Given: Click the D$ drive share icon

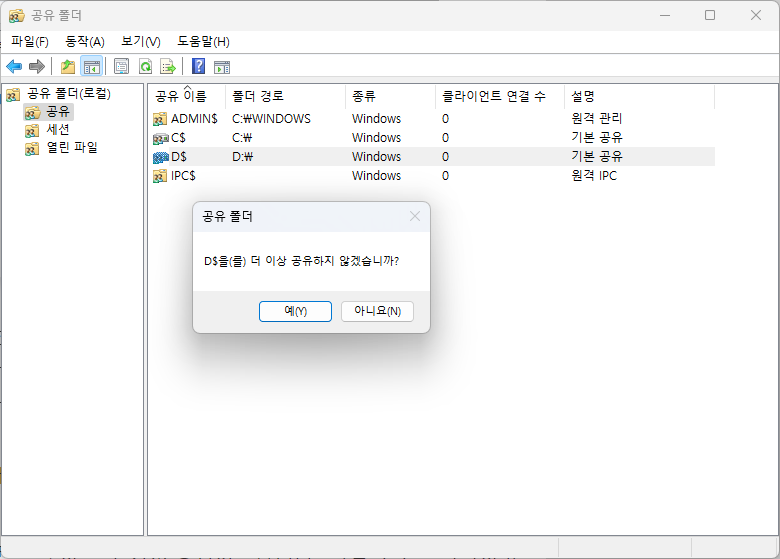Looking at the screenshot, I should coord(161,157).
